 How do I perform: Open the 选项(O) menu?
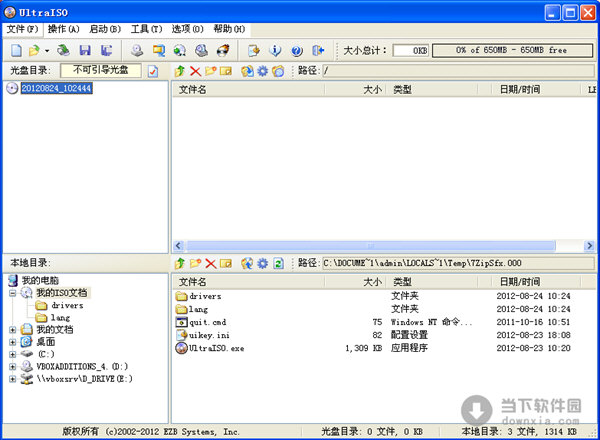click(x=188, y=29)
